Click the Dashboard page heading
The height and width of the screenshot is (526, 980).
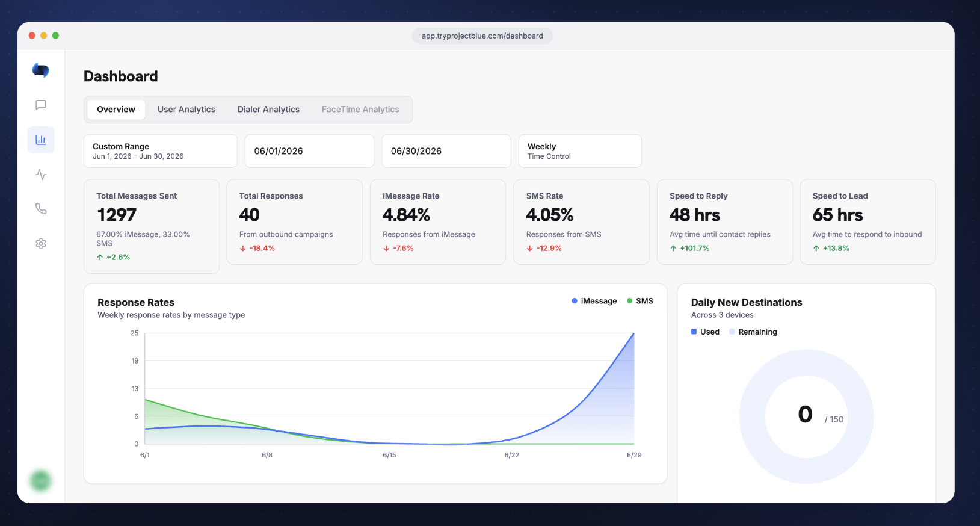[x=121, y=76]
